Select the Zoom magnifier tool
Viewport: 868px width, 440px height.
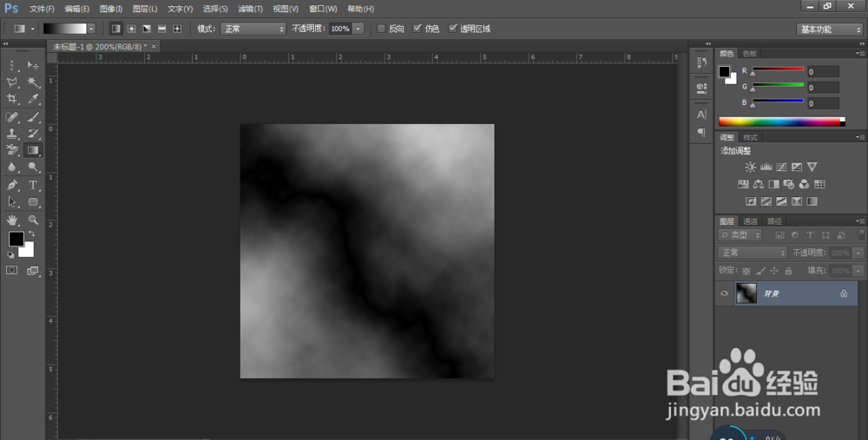(x=33, y=220)
